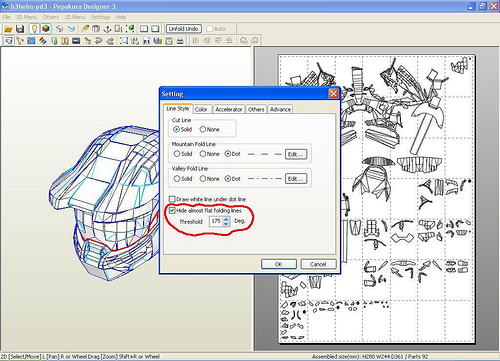Choose the Select/Move tool icon
Screen dimensions: 500x361
9,41
